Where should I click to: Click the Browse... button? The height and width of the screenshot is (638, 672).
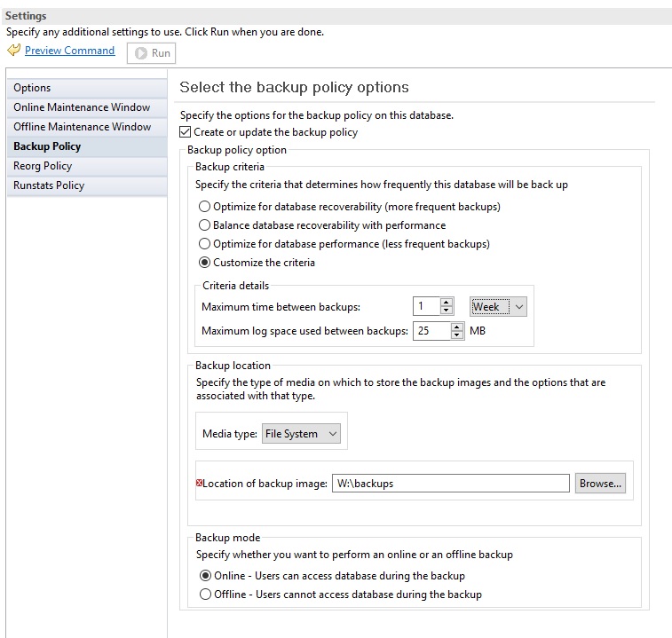[600, 484]
